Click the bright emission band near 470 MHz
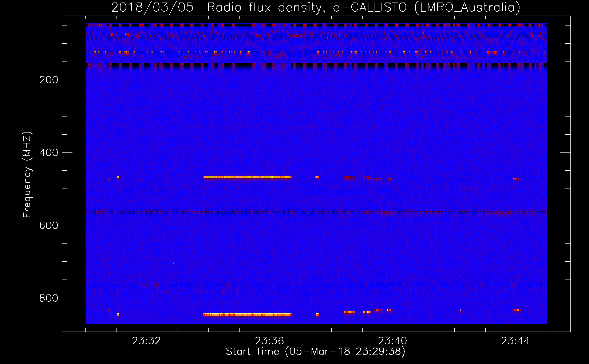The height and width of the screenshot is (364, 589). click(x=248, y=178)
